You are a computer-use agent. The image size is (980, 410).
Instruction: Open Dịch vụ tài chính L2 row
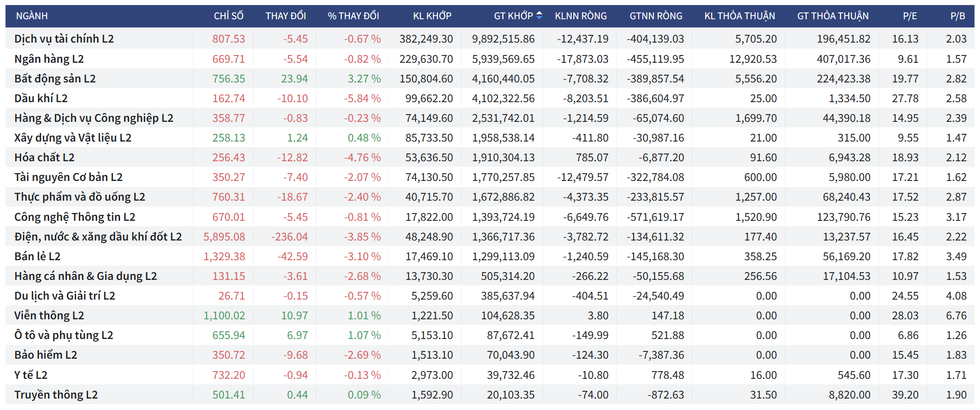pos(64,39)
